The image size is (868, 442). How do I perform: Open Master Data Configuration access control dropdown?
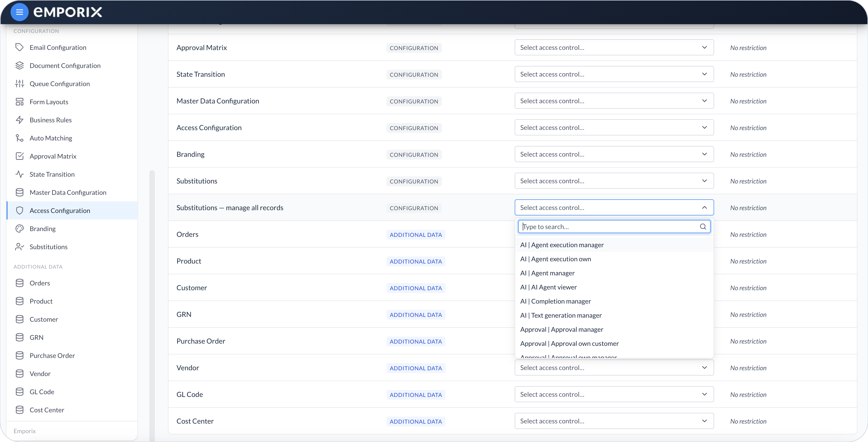pyautogui.click(x=614, y=100)
